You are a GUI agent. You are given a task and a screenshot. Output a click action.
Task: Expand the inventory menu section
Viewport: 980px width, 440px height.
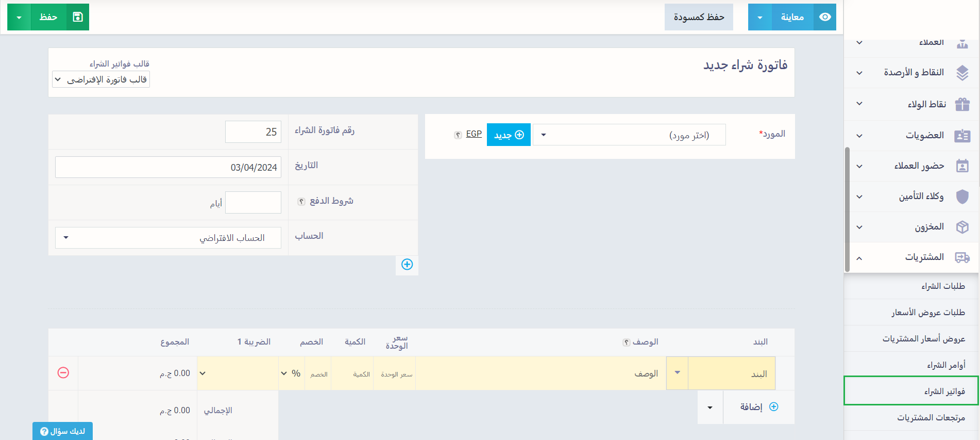pyautogui.click(x=859, y=227)
